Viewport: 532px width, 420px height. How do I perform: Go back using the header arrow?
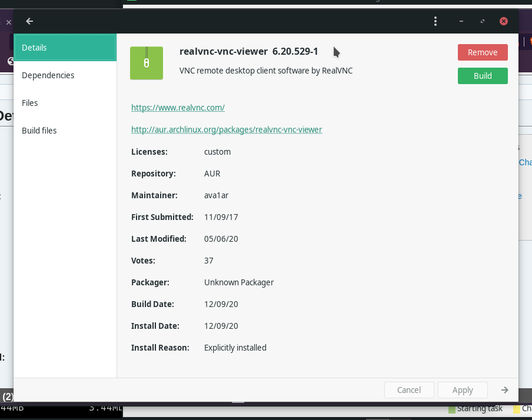click(29, 21)
